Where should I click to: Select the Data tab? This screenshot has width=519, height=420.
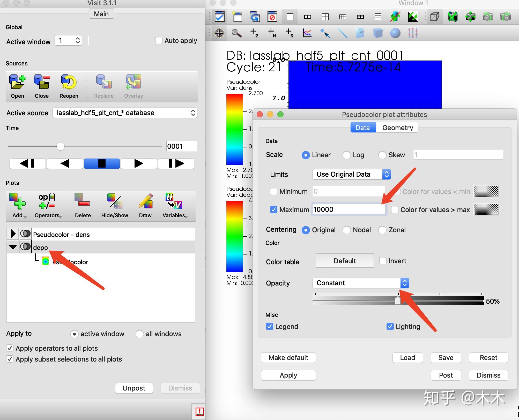363,128
